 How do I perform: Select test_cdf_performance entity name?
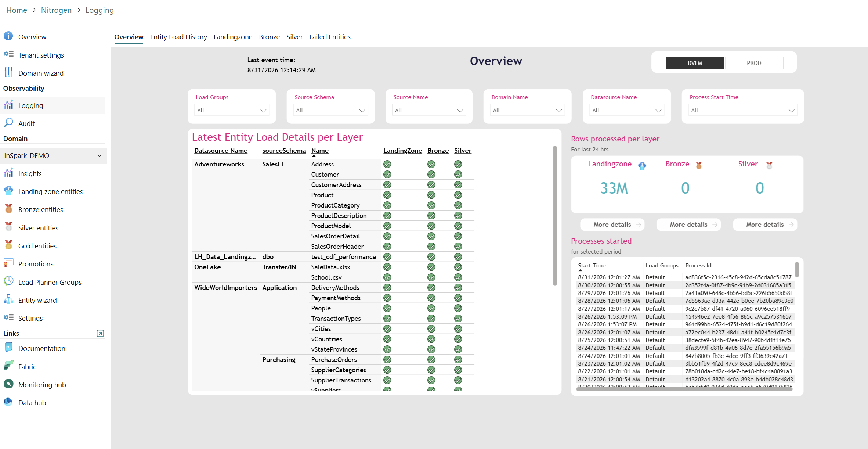343,257
